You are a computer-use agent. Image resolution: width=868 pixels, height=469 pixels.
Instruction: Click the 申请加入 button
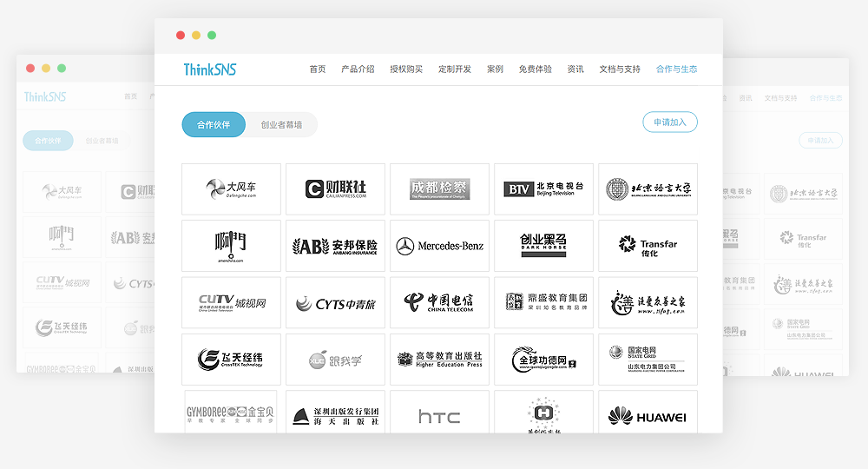point(670,122)
